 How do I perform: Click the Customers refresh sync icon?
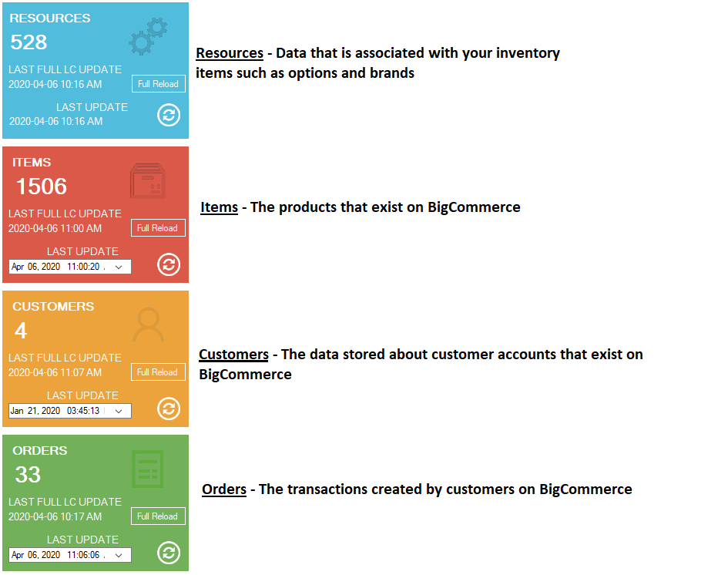pos(169,409)
